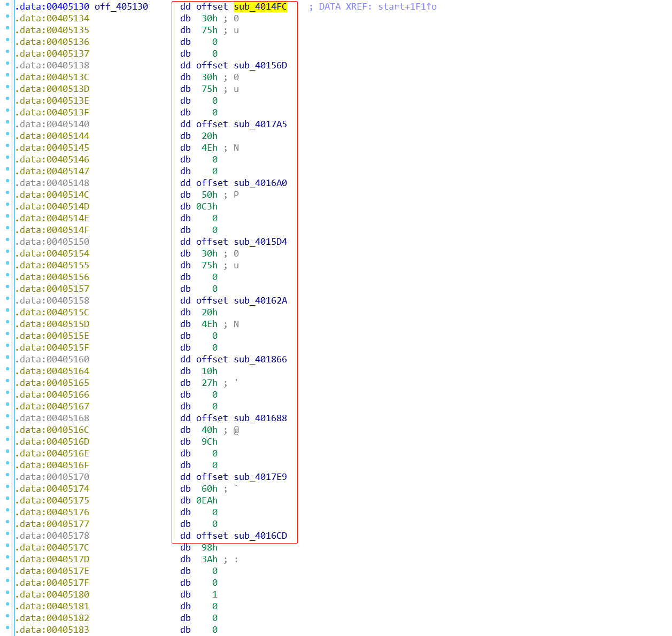
Task: Click the 40h byte at 0040516C
Action: [x=210, y=430]
